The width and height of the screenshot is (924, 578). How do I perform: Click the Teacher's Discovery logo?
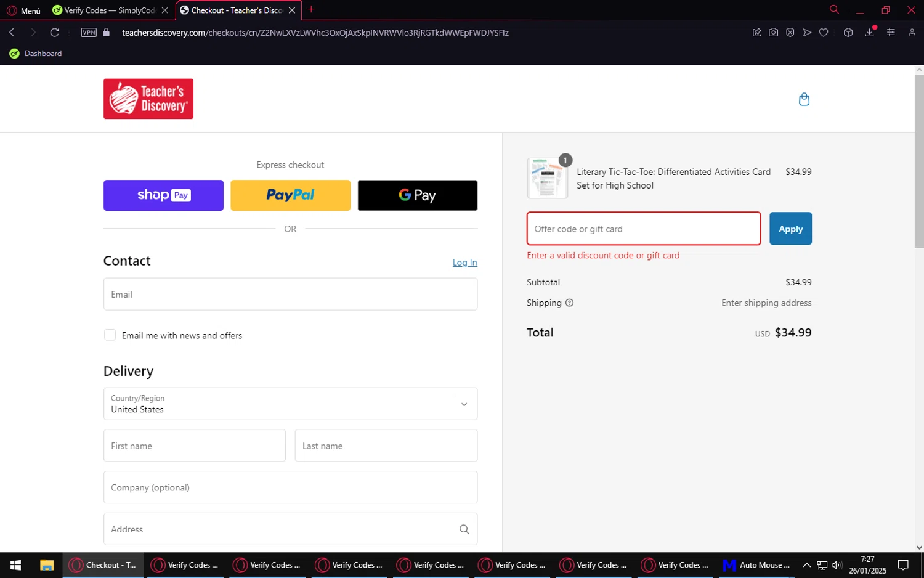point(148,99)
